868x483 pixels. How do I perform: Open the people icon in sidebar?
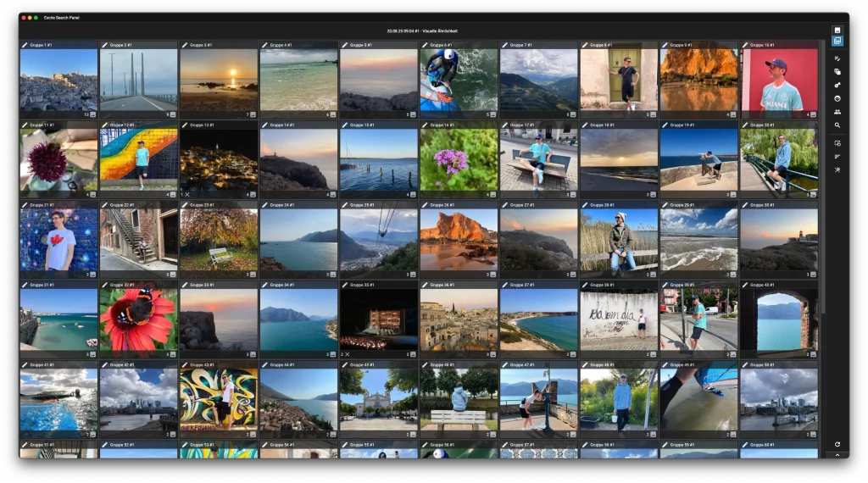pyautogui.click(x=837, y=112)
